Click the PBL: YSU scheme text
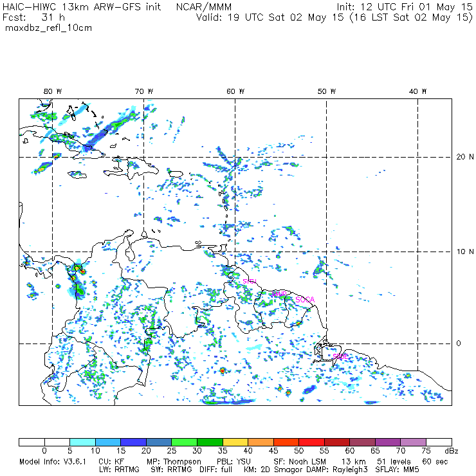The image size is (476, 476). (233, 462)
